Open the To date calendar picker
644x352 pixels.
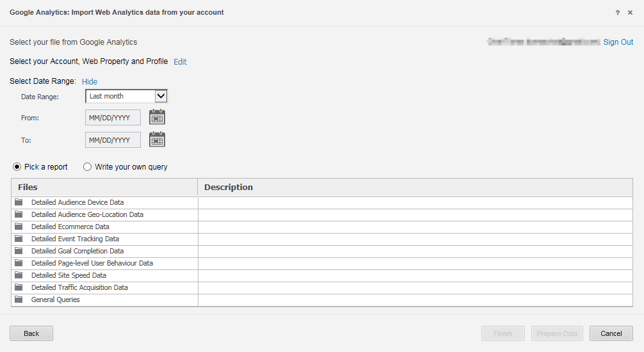click(x=157, y=140)
